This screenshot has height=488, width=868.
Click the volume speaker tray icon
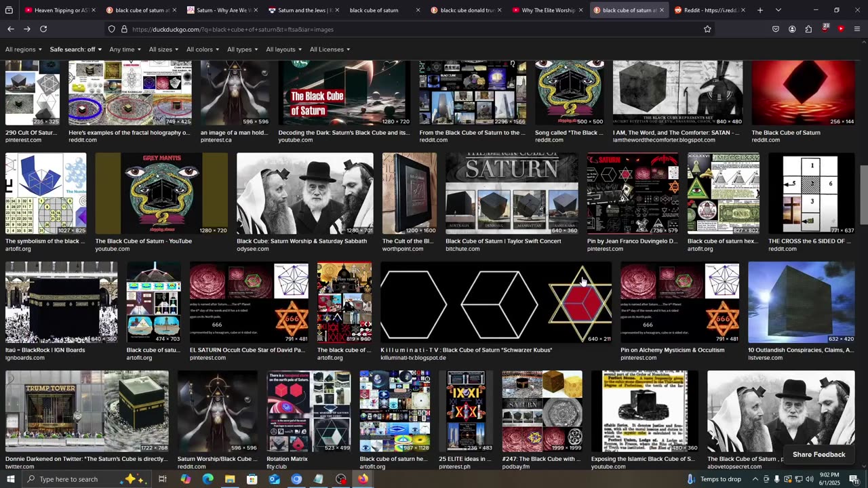click(x=809, y=479)
